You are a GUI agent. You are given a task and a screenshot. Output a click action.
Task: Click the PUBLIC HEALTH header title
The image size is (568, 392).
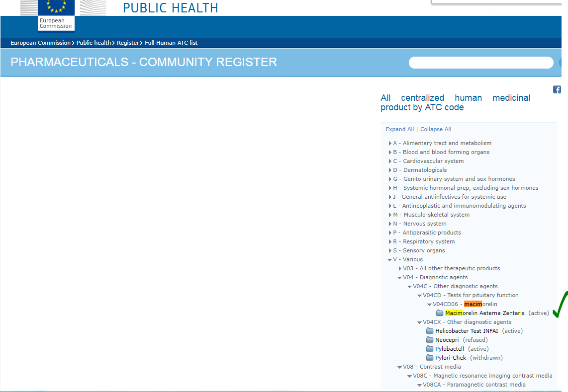(170, 8)
